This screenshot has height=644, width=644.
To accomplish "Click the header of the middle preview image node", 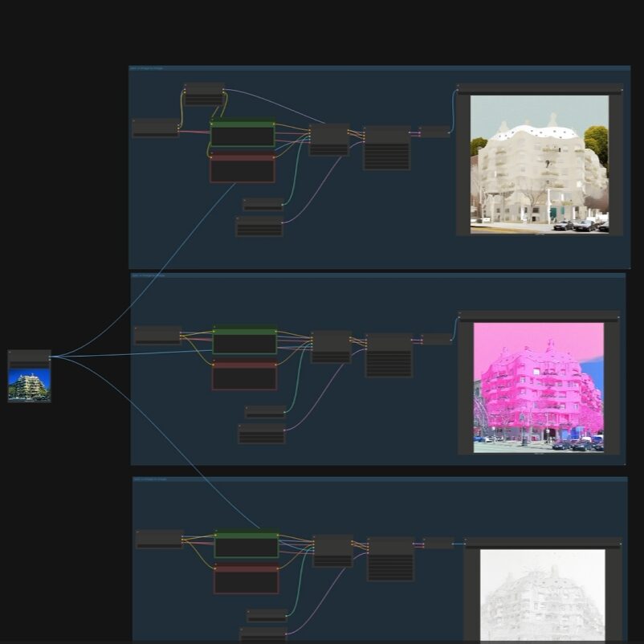I will 539,314.
